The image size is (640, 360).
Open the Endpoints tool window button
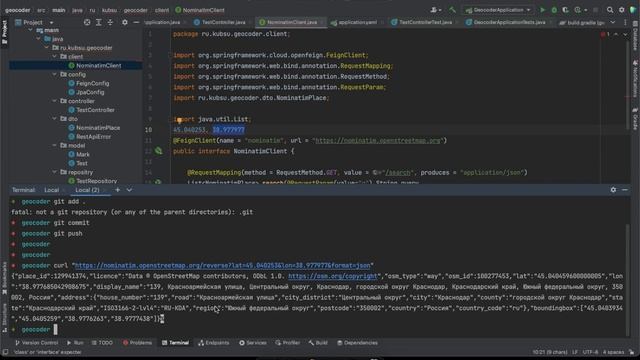214,343
